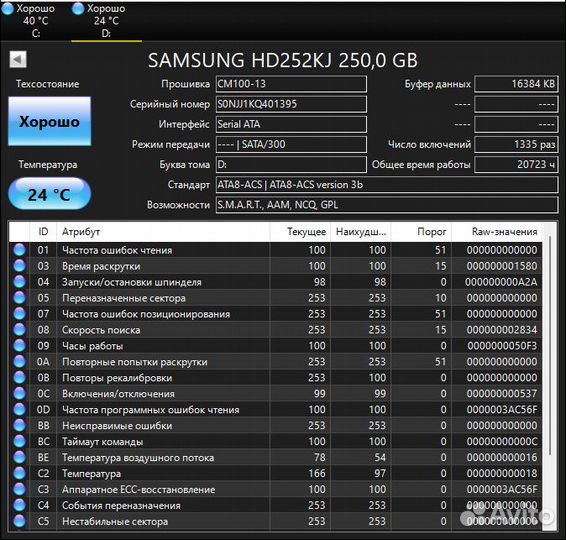Click the power-on count field 1335 раз

coord(516,144)
